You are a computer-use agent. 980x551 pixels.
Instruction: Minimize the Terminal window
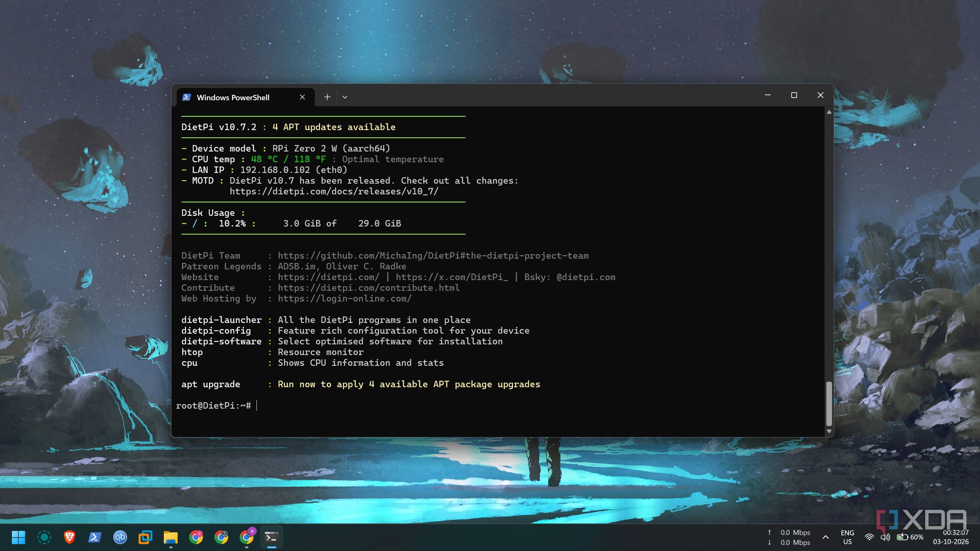[768, 95]
